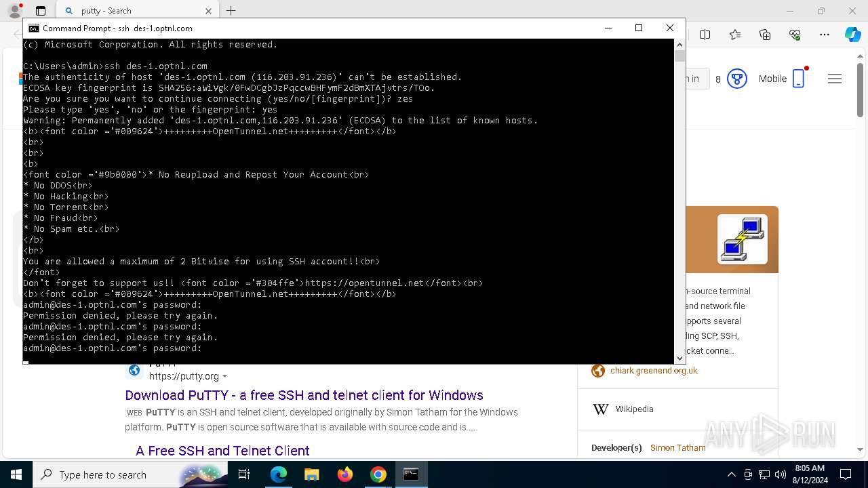Click the Mobile label on Bing
The width and height of the screenshot is (868, 488).
point(772,79)
